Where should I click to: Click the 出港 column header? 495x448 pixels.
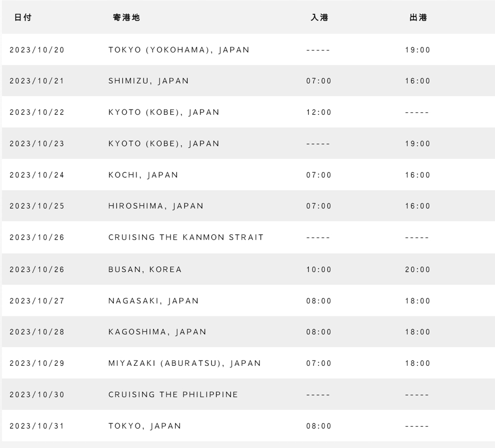coord(418,17)
